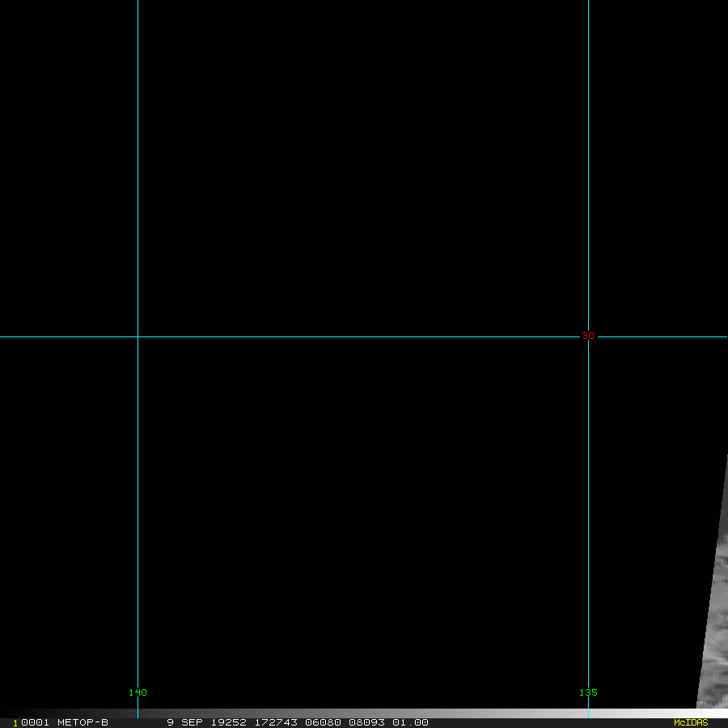Click the McIDAS label in yellow

[x=691, y=722]
